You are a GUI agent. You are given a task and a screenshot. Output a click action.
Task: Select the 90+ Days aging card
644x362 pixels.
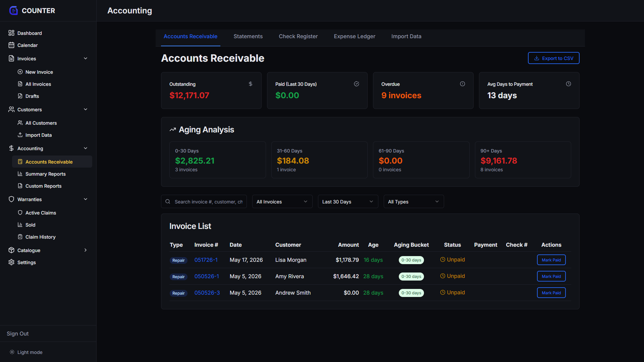(x=523, y=160)
